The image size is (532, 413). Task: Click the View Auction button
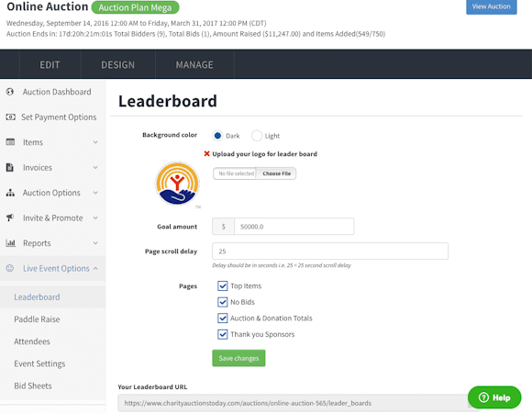(492, 6)
